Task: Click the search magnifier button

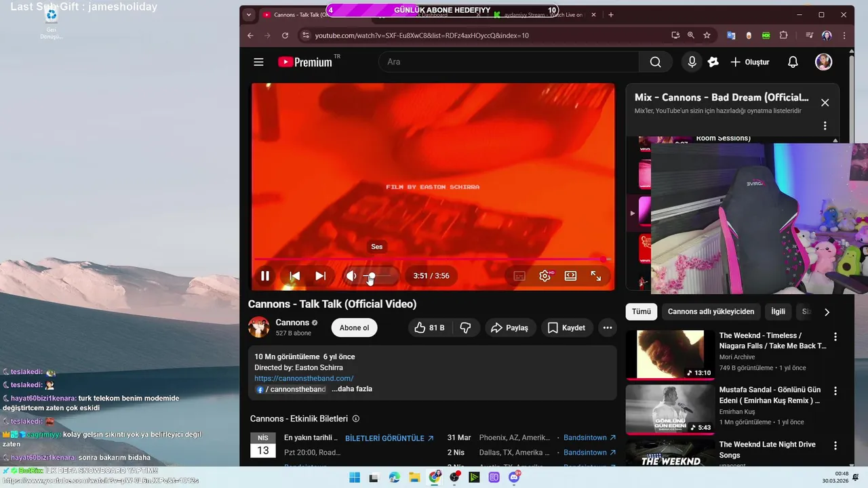Action: (655, 62)
